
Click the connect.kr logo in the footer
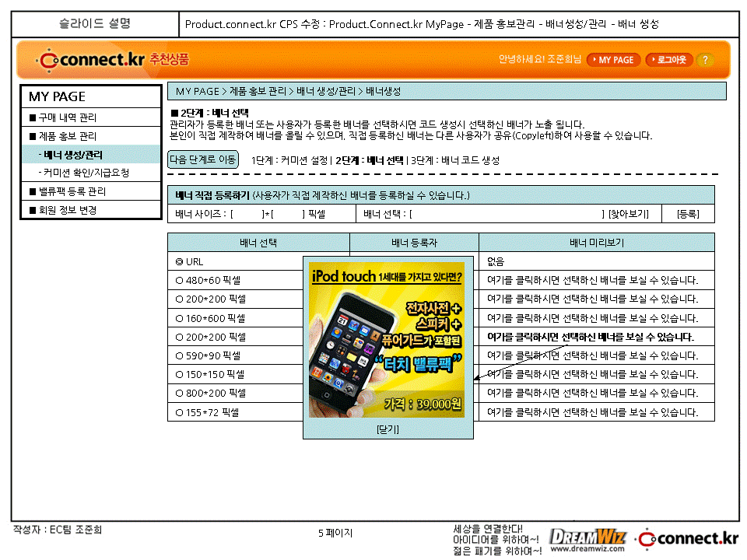tap(687, 539)
